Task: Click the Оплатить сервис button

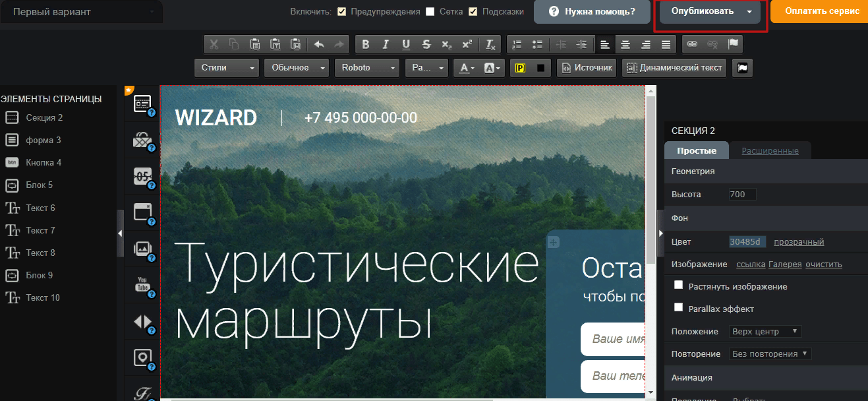Action: (819, 11)
